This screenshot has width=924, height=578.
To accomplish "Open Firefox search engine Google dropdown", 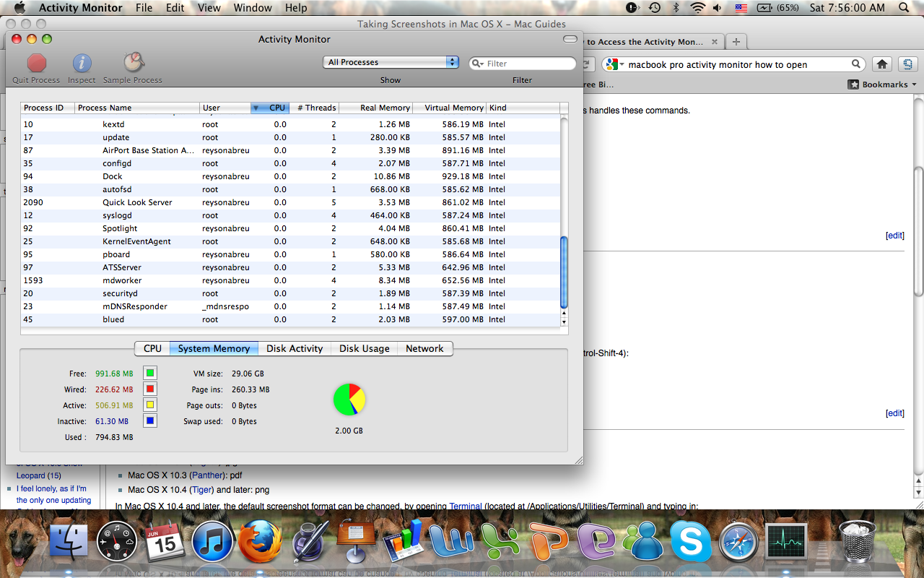I will coord(614,64).
